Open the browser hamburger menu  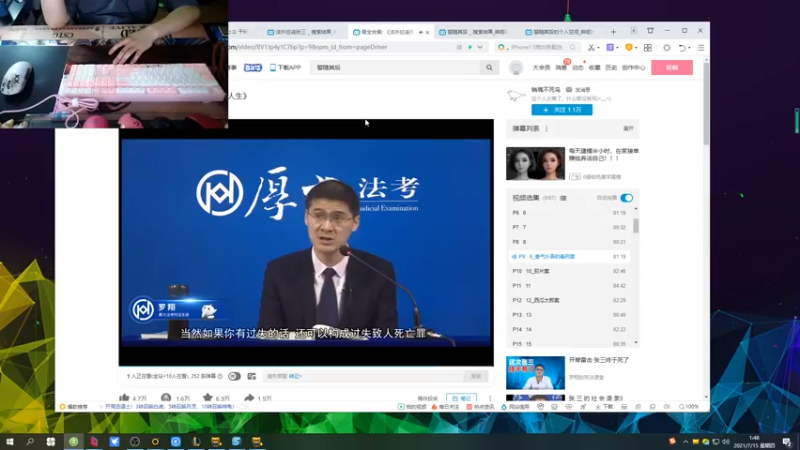pos(701,47)
